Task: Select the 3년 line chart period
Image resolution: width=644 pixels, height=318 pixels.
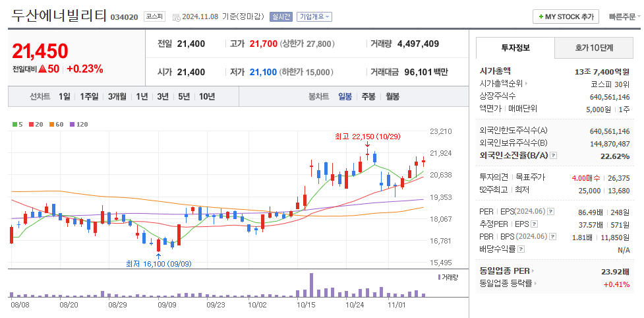Action: pyautogui.click(x=163, y=96)
